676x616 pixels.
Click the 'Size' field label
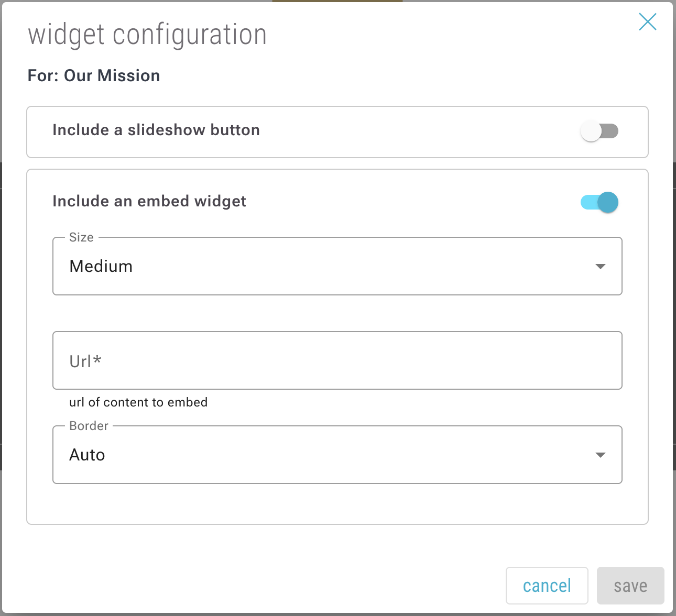click(81, 237)
